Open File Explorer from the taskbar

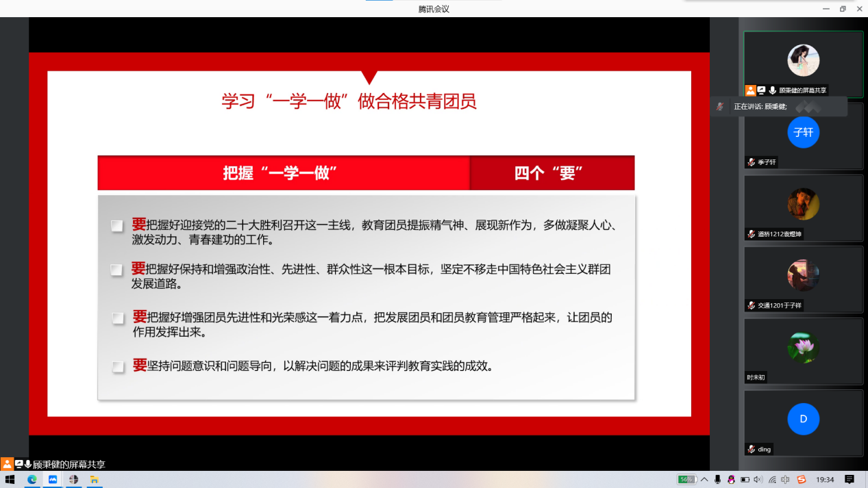pos(95,480)
